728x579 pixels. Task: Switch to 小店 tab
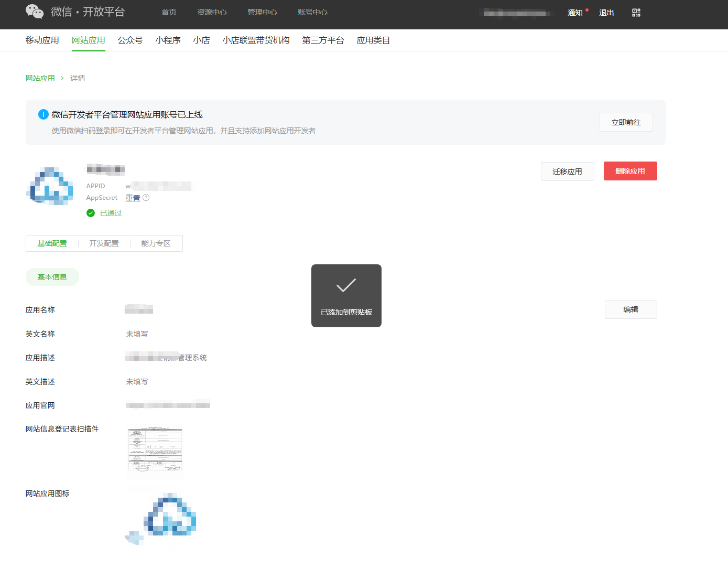[201, 40]
